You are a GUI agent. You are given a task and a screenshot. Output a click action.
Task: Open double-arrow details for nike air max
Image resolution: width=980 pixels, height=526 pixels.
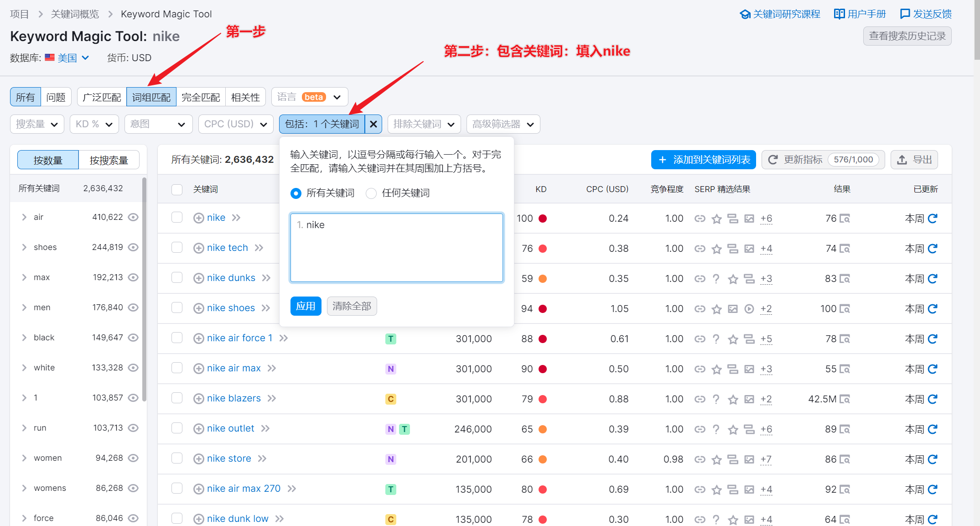[272, 368]
